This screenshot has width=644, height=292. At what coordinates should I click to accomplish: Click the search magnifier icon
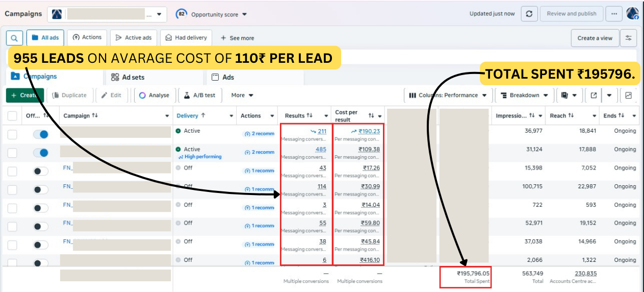14,38
